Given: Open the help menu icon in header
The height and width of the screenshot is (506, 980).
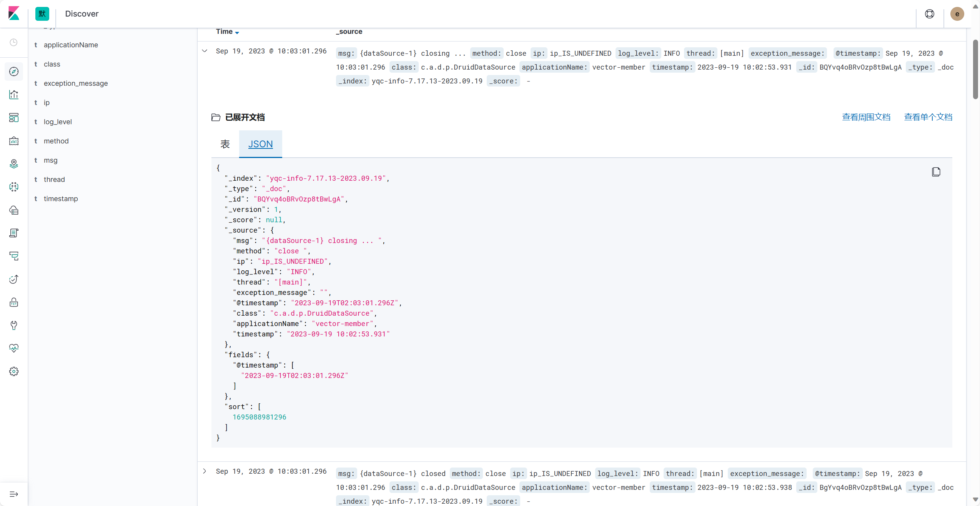Looking at the screenshot, I should tap(929, 14).
